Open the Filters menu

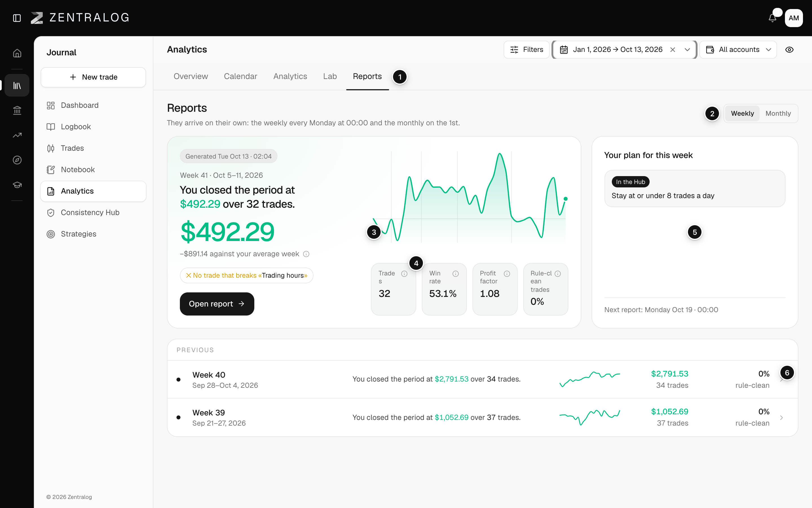coord(526,50)
